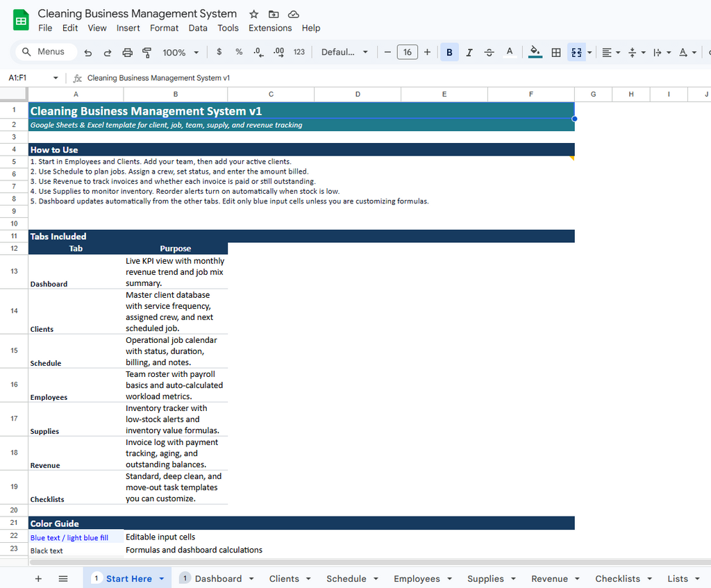Click the document title text

point(137,14)
